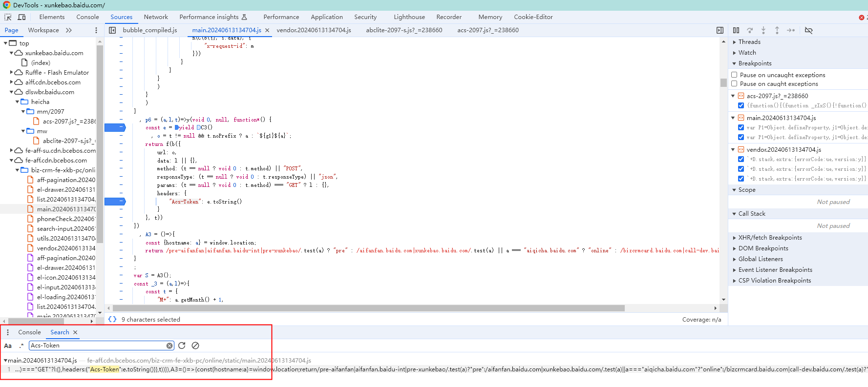The height and width of the screenshot is (387, 868).
Task: Uncheck first vendor.20240613134704.js breakpoint checkbox
Action: 741,159
